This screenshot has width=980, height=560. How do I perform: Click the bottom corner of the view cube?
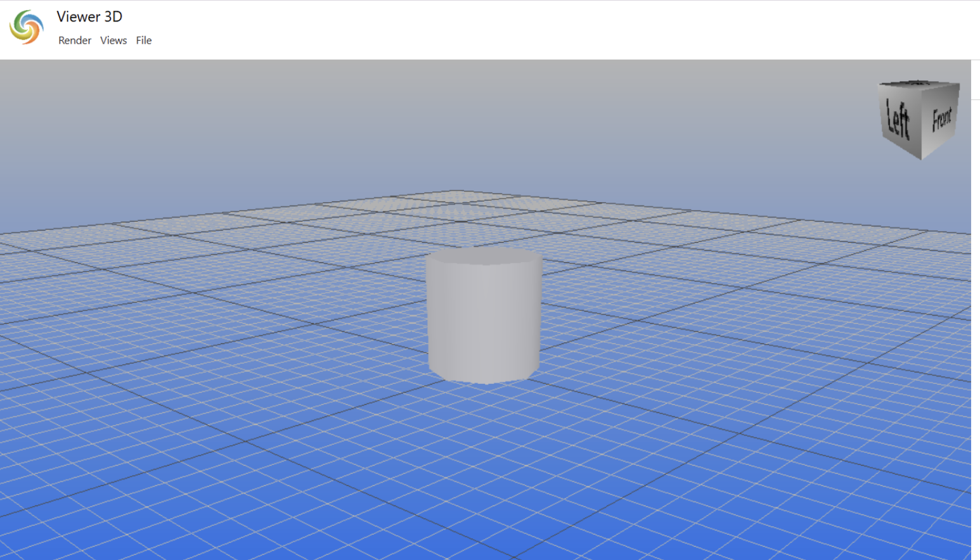(x=921, y=158)
